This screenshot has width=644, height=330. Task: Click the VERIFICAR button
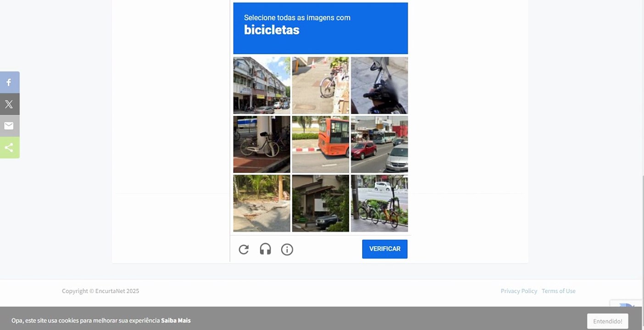tap(385, 249)
